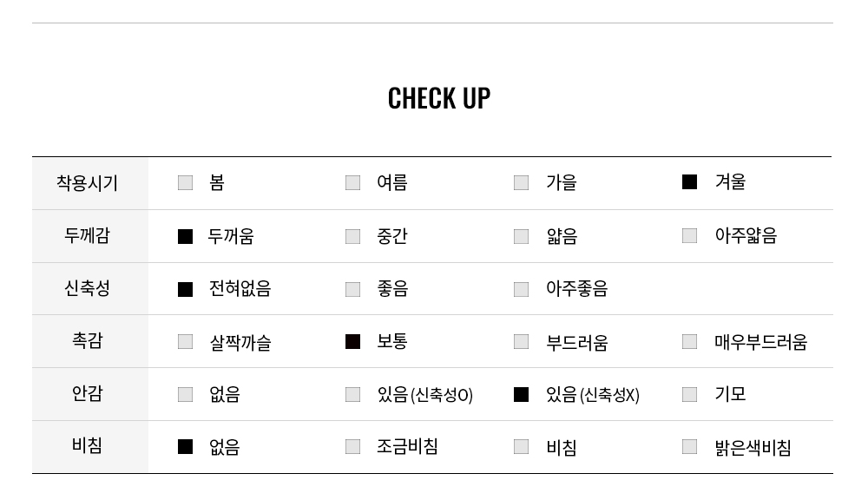Check the 조금비침 checkbox
The height and width of the screenshot is (500, 868).
point(352,447)
